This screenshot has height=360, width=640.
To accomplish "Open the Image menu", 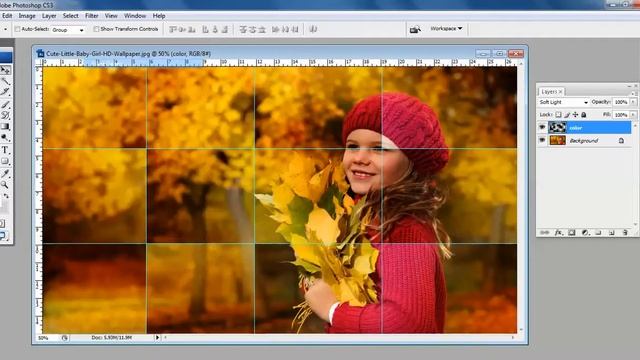I will [27, 16].
